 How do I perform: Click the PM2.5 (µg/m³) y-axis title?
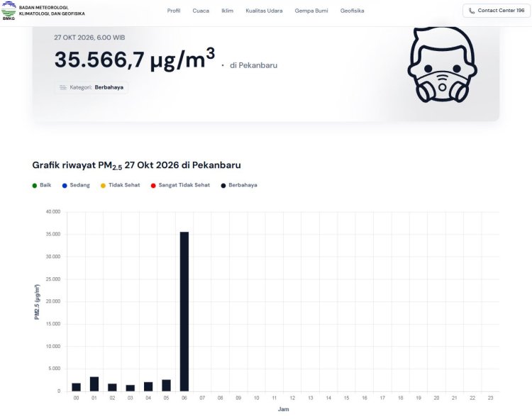point(37,302)
